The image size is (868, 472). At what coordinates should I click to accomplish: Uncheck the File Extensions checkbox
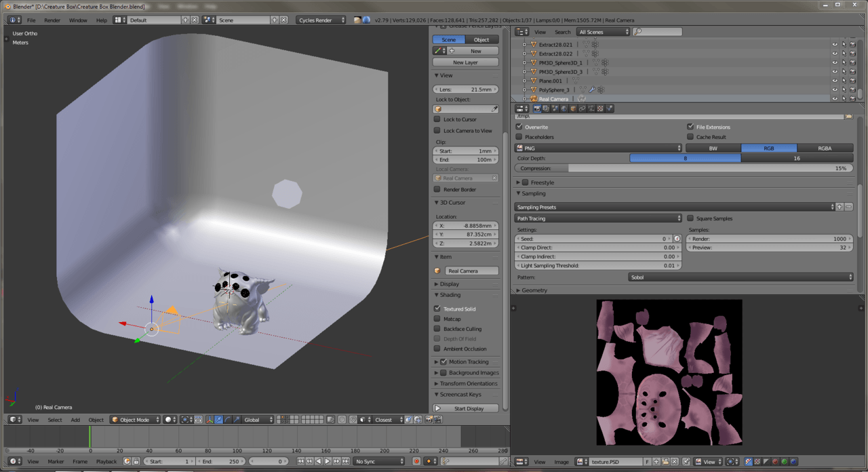tap(690, 127)
